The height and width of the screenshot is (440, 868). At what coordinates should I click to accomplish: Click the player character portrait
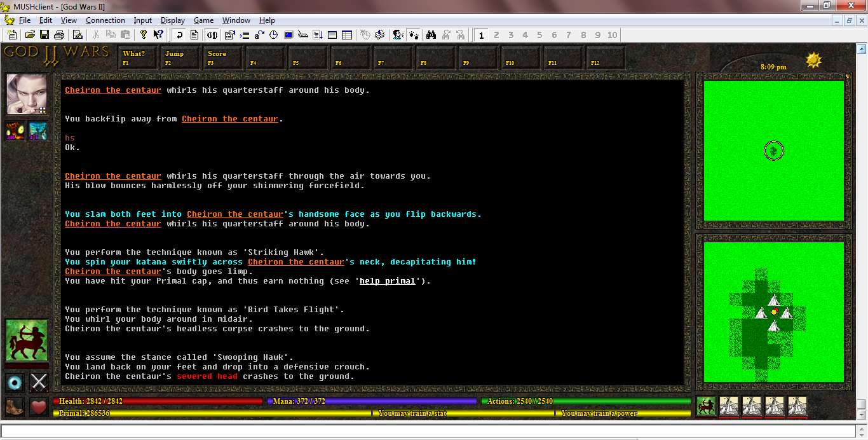point(27,94)
